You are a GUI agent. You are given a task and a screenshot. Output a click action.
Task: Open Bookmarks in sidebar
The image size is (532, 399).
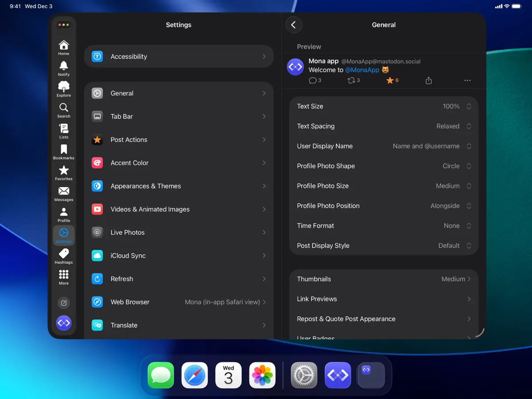pyautogui.click(x=64, y=152)
